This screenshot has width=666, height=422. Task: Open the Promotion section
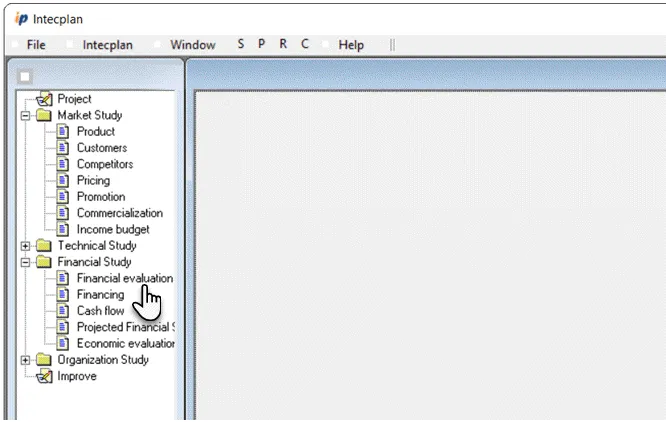pyautogui.click(x=101, y=197)
